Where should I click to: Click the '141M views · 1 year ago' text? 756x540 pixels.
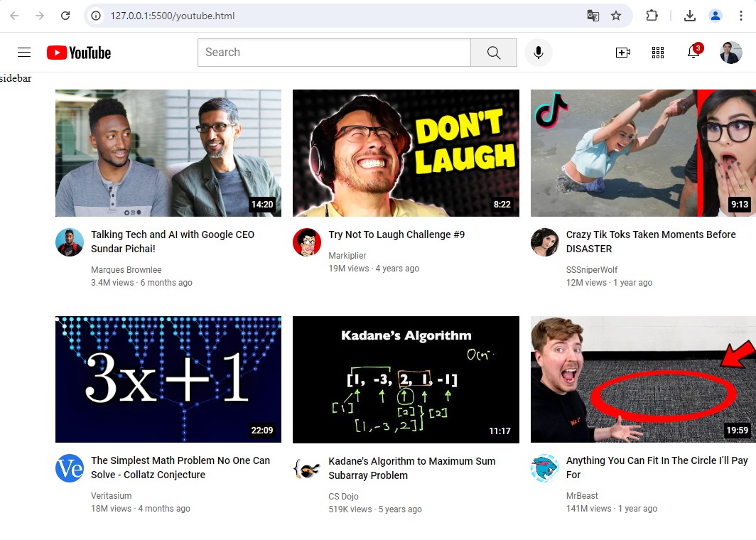coord(612,509)
